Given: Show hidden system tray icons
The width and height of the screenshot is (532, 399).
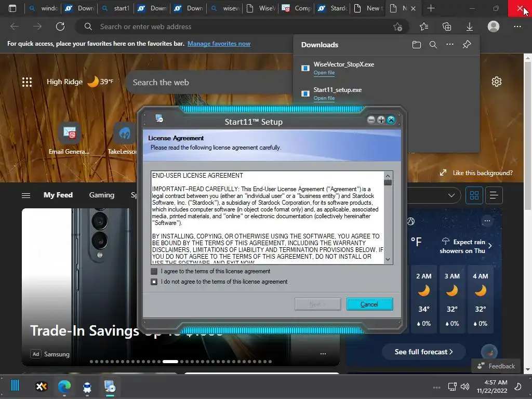Looking at the screenshot, I should tap(436, 387).
